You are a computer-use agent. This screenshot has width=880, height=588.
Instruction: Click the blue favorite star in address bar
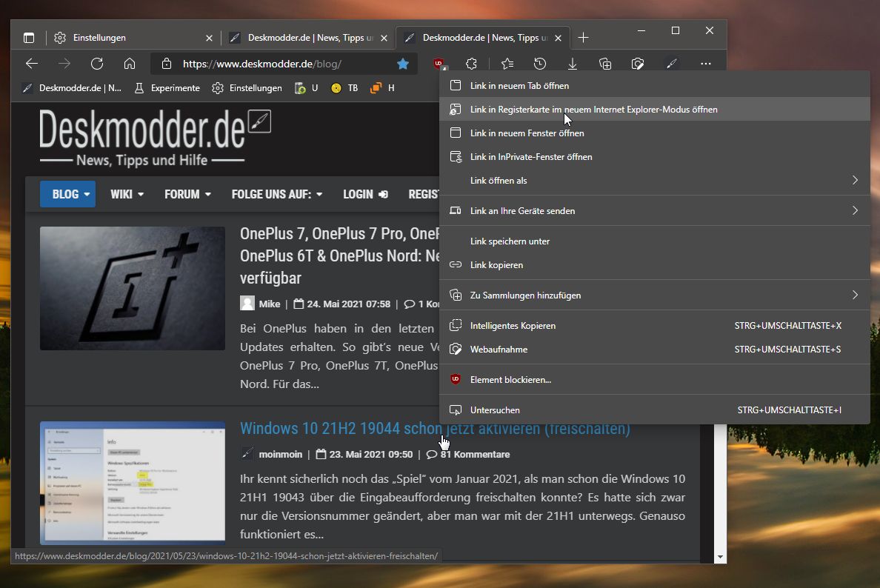(x=402, y=64)
